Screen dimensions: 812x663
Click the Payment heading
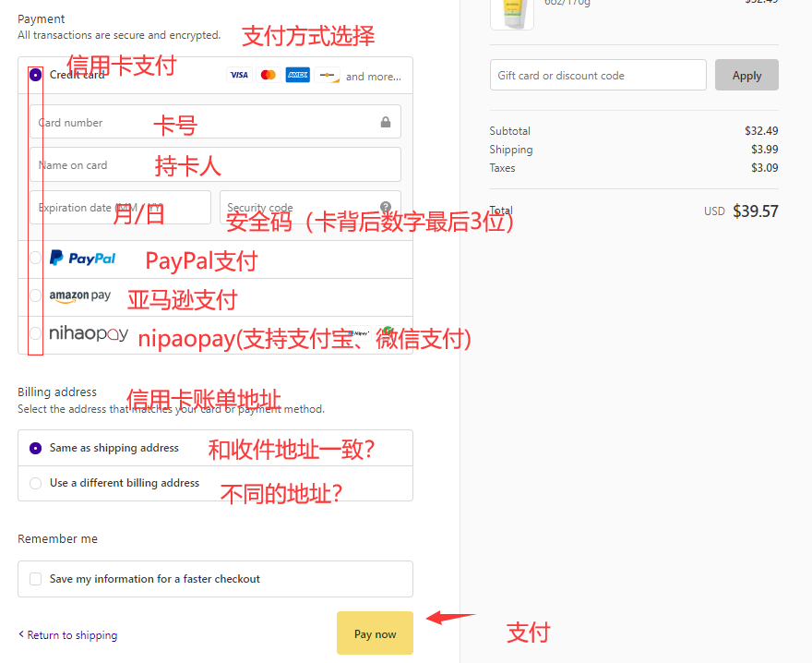(x=41, y=19)
